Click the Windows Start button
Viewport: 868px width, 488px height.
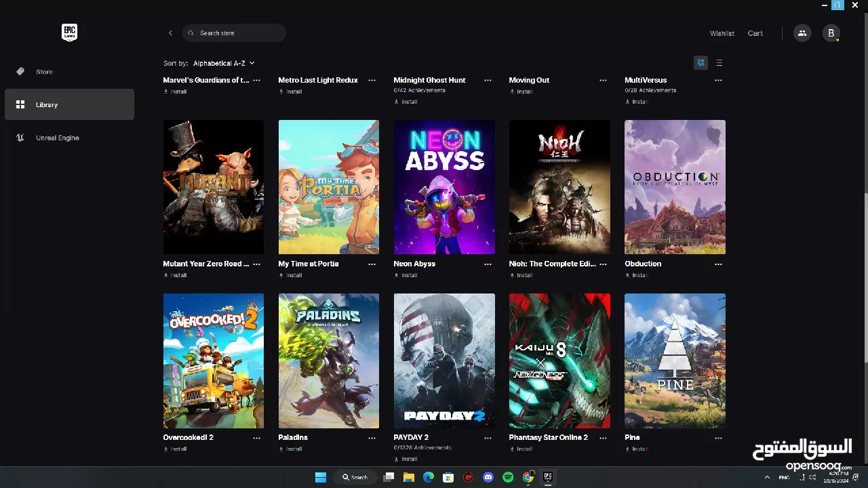pyautogui.click(x=321, y=477)
